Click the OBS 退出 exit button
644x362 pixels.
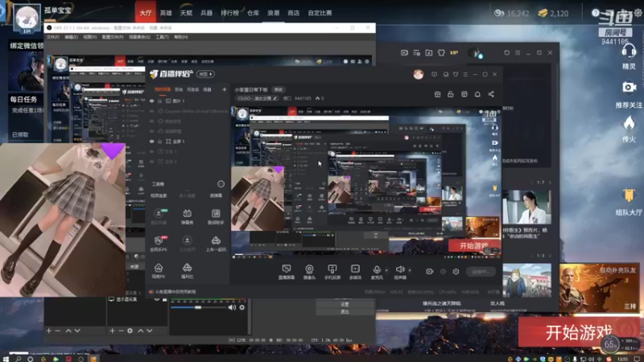pyautogui.click(x=345, y=311)
